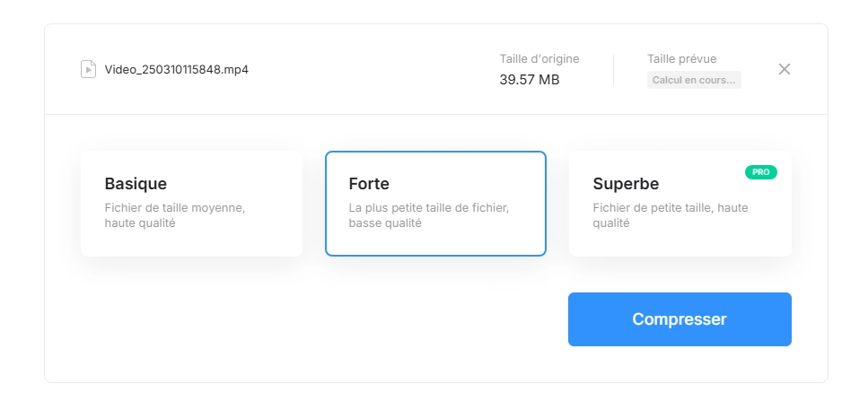
Task: Click the Forte heading text
Action: tap(369, 184)
